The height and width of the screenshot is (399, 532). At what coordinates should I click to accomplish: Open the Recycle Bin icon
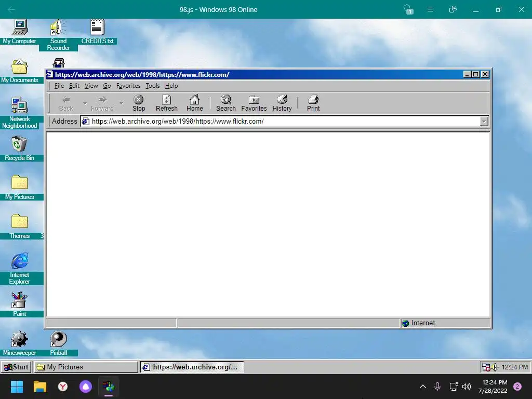tap(20, 148)
